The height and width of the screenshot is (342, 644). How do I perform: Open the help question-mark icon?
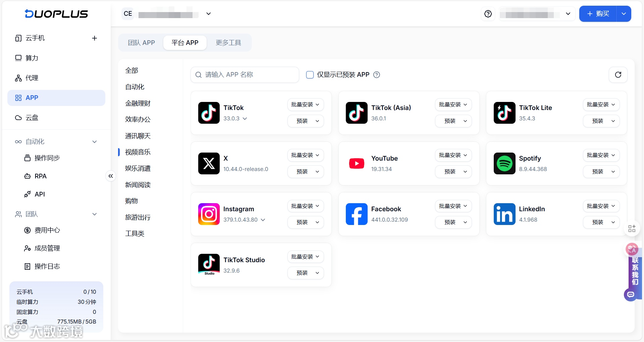(x=488, y=14)
